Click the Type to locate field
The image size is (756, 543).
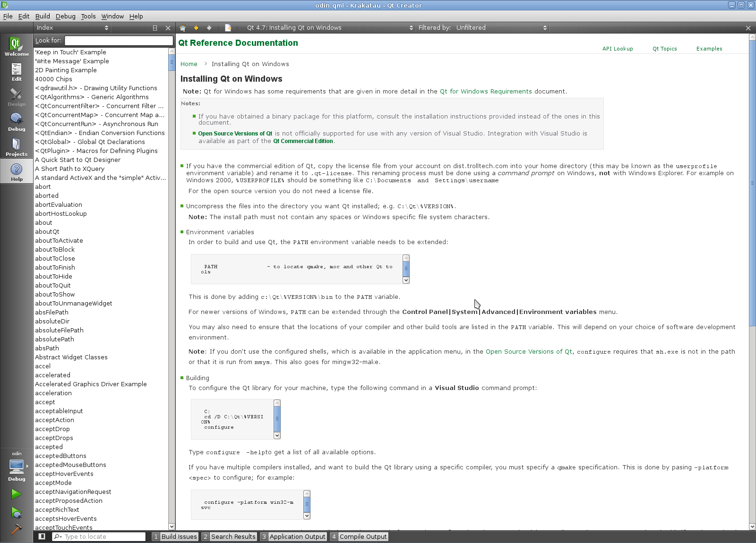tap(99, 536)
